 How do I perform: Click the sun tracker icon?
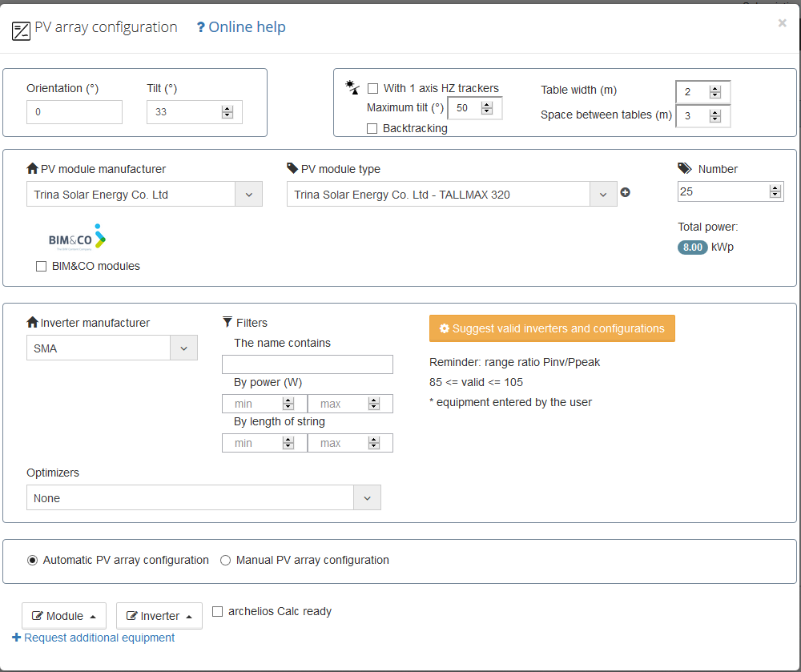(x=352, y=87)
